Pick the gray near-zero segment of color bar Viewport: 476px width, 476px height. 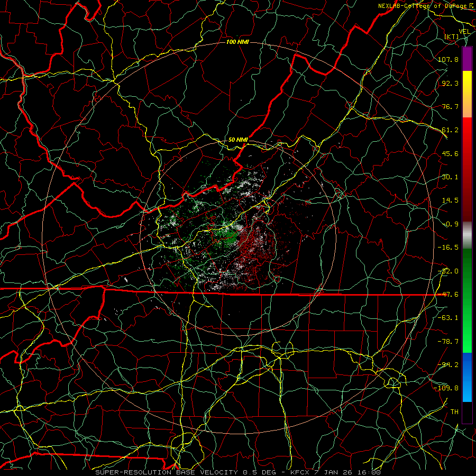467,235
